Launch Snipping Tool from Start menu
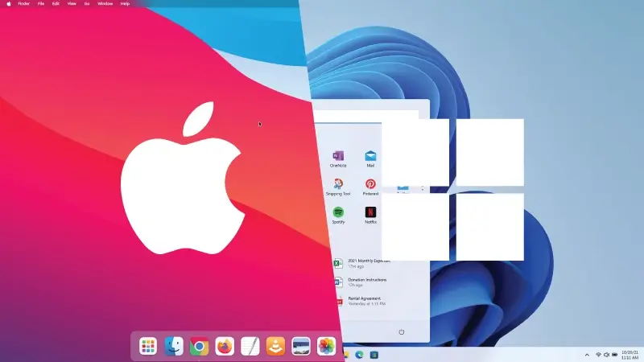This screenshot has height=362, width=644. pos(338,187)
